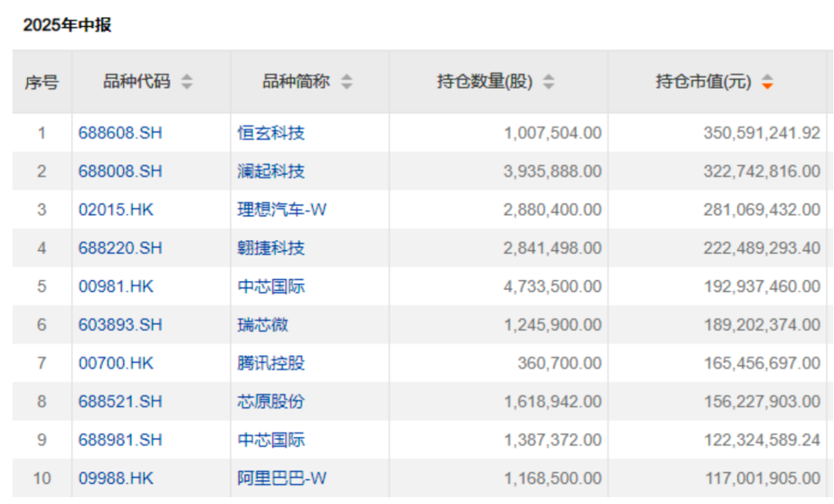Select market value 156,227,903.00
Image resolution: width=834 pixels, height=504 pixels.
(x=762, y=401)
